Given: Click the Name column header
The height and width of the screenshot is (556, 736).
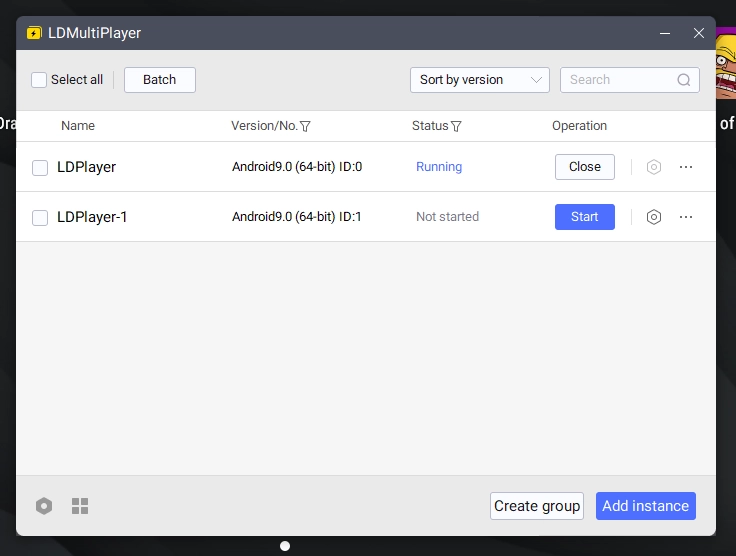Looking at the screenshot, I should [78, 126].
